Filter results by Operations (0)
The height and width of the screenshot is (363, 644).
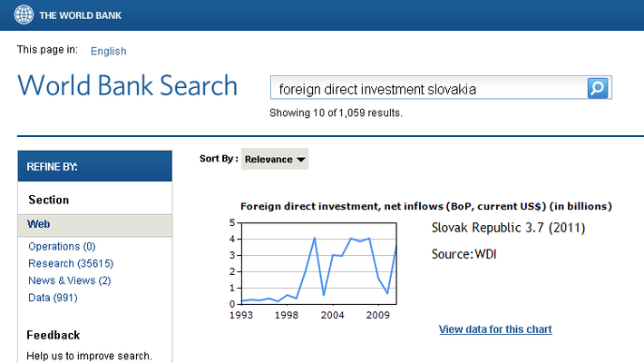pyautogui.click(x=62, y=246)
